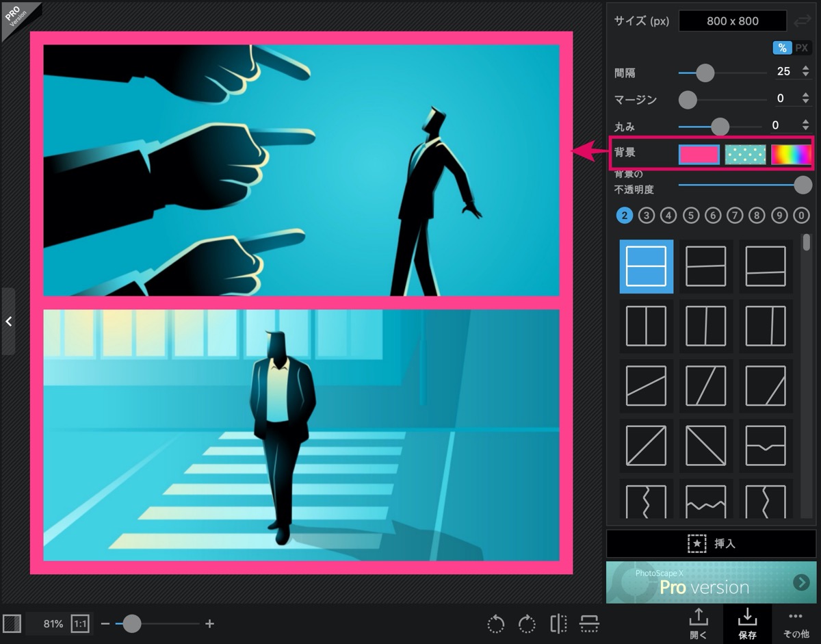Click the 間隔 value stepper arrows
821x644 pixels.
click(805, 72)
